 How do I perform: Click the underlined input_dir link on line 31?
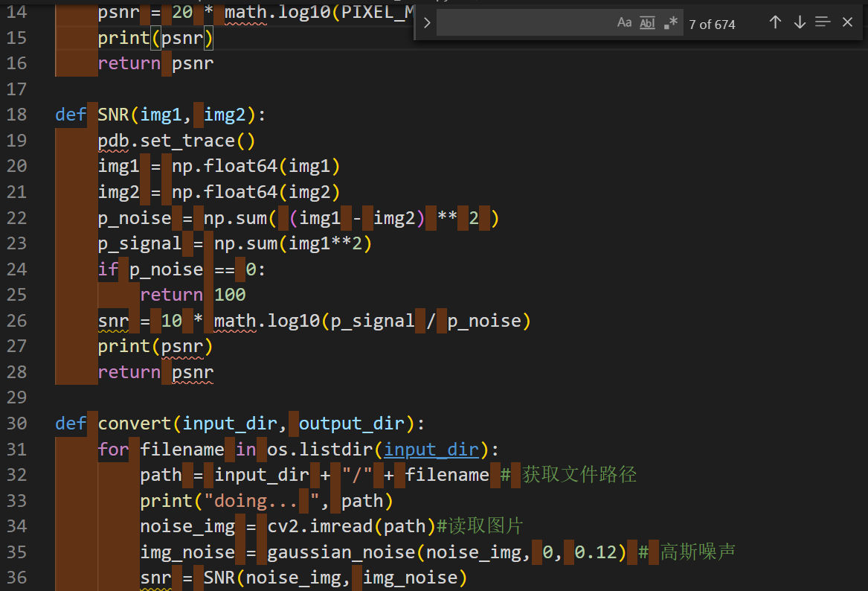coord(430,449)
